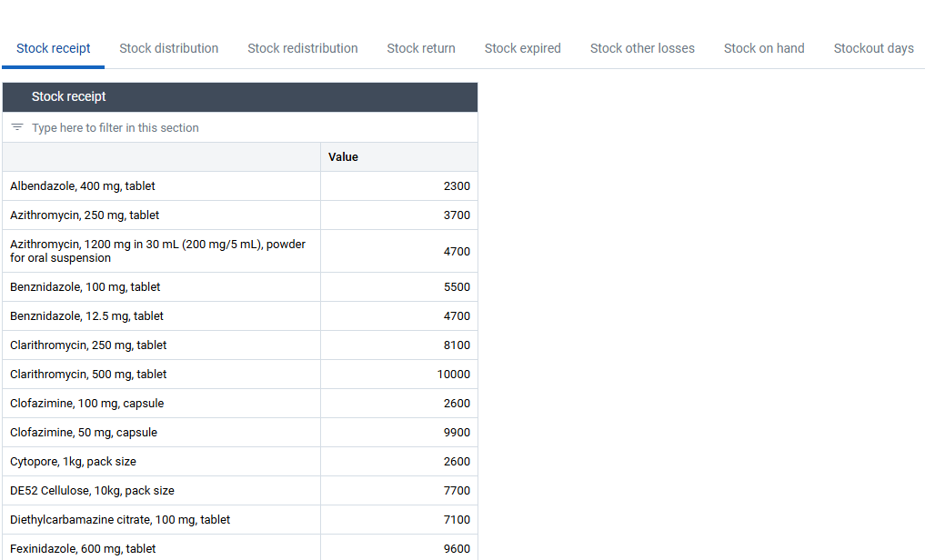Switch to Stock distribution tab

pos(168,48)
